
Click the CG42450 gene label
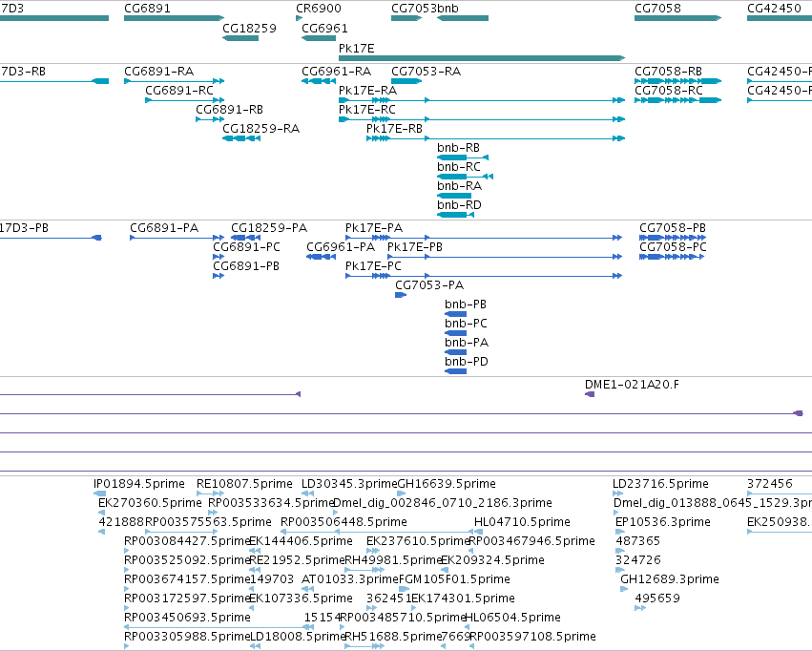coord(774,9)
